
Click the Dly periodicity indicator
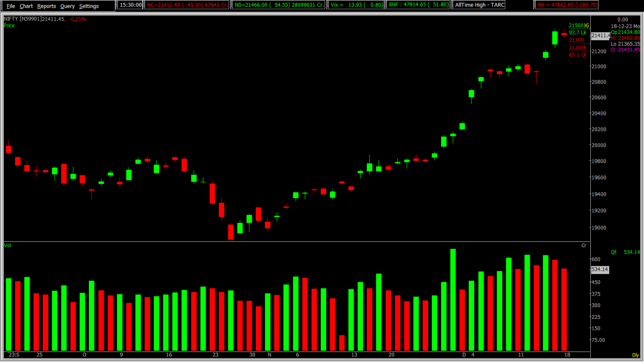(636, 355)
